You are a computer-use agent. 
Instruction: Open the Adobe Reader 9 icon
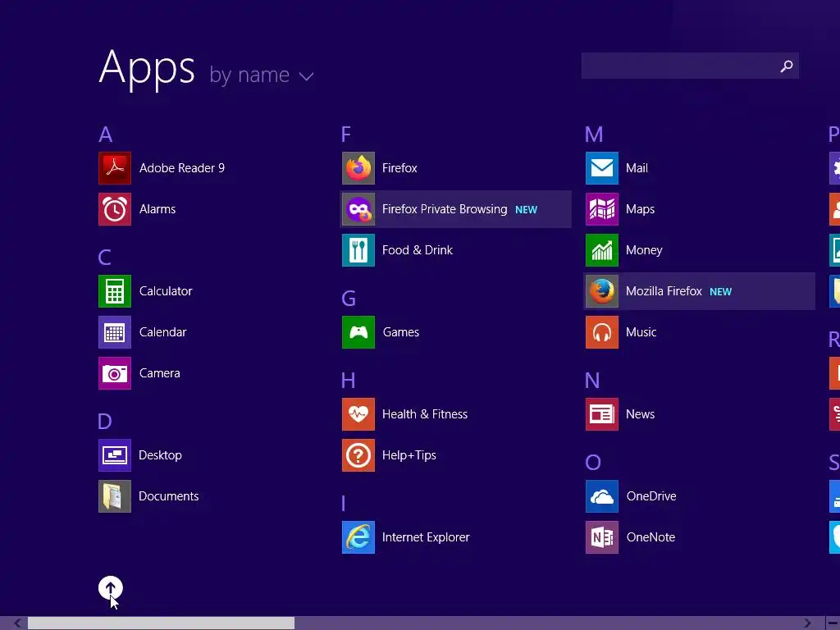(115, 168)
